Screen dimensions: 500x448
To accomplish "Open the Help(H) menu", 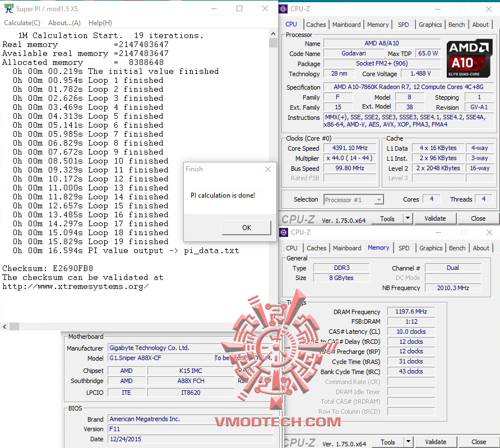I will 100,23.
